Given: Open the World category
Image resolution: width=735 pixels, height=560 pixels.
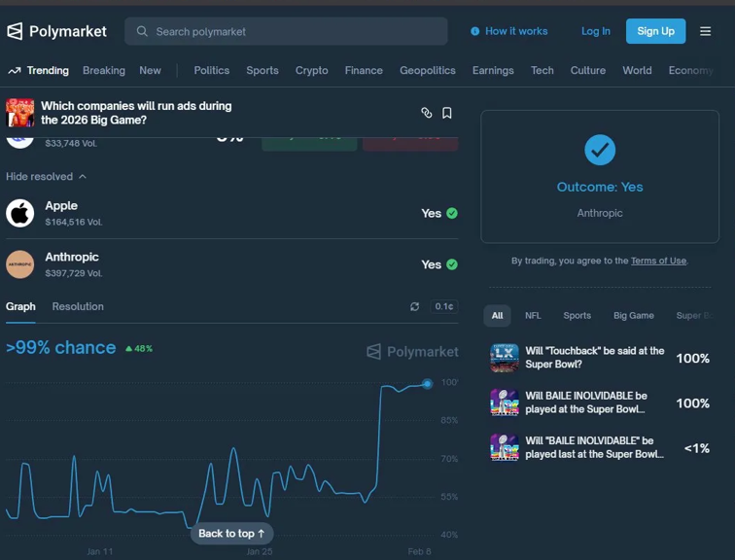Looking at the screenshot, I should coord(637,71).
